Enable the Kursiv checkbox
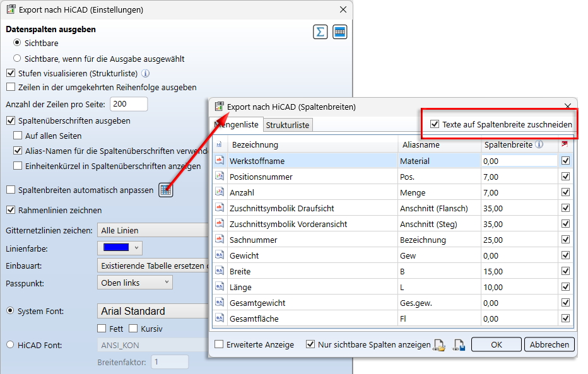 point(133,329)
